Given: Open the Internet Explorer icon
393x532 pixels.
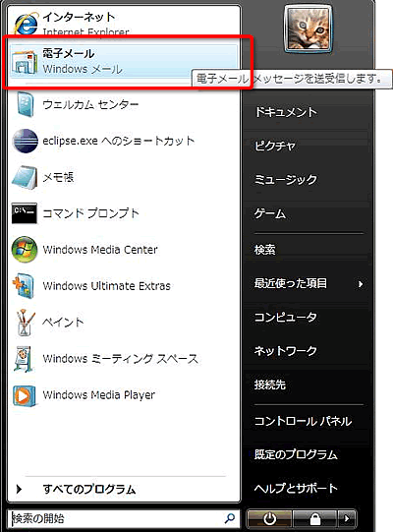Looking at the screenshot, I should click(26, 23).
